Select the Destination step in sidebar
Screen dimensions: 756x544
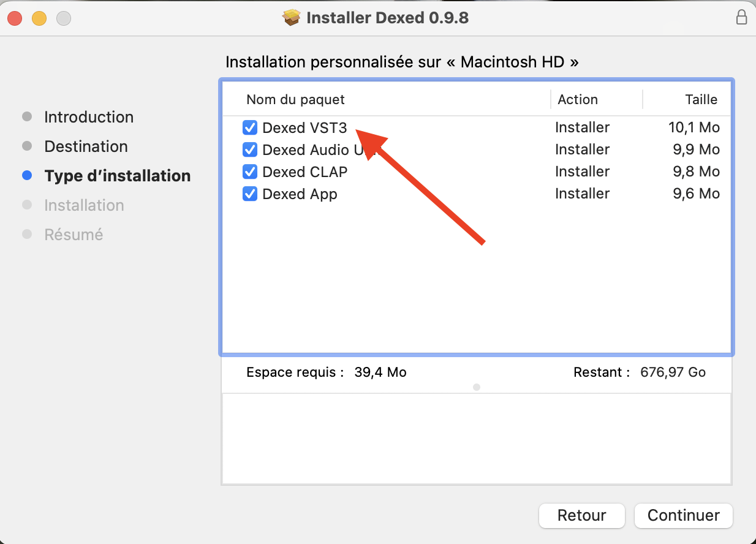[86, 146]
